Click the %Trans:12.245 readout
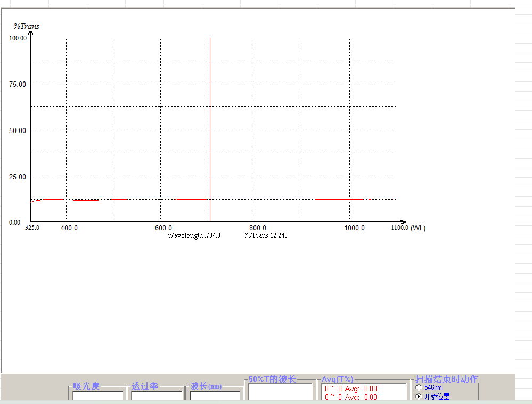This screenshot has width=532, height=404. [x=266, y=235]
